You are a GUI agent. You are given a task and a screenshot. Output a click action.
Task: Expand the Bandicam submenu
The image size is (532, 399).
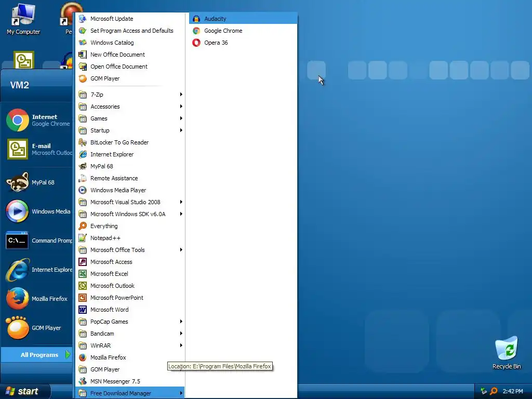[130, 334]
